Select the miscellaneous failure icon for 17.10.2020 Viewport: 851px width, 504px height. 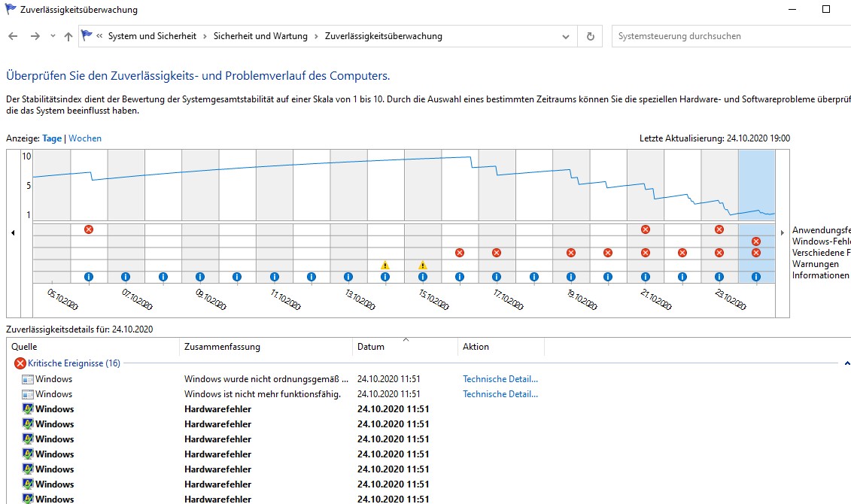[497, 253]
